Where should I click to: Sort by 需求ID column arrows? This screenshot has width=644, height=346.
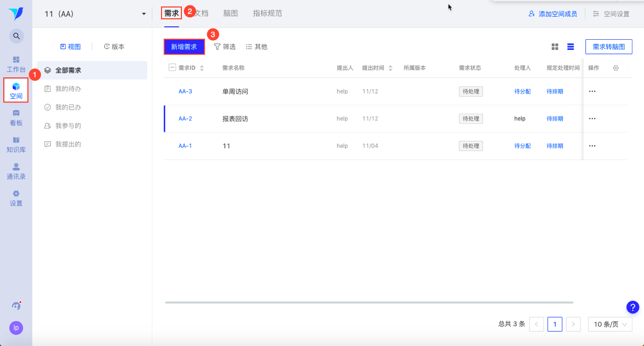202,68
